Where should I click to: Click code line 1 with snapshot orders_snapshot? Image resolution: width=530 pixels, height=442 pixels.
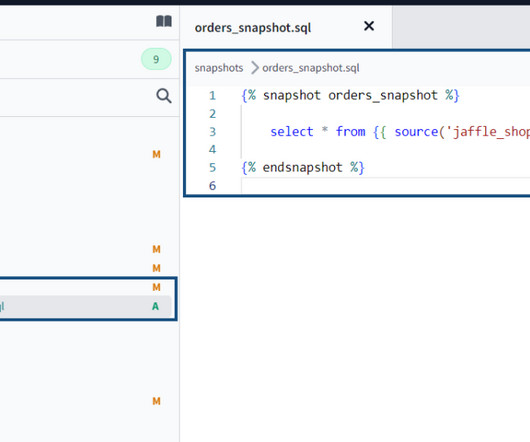click(x=351, y=96)
